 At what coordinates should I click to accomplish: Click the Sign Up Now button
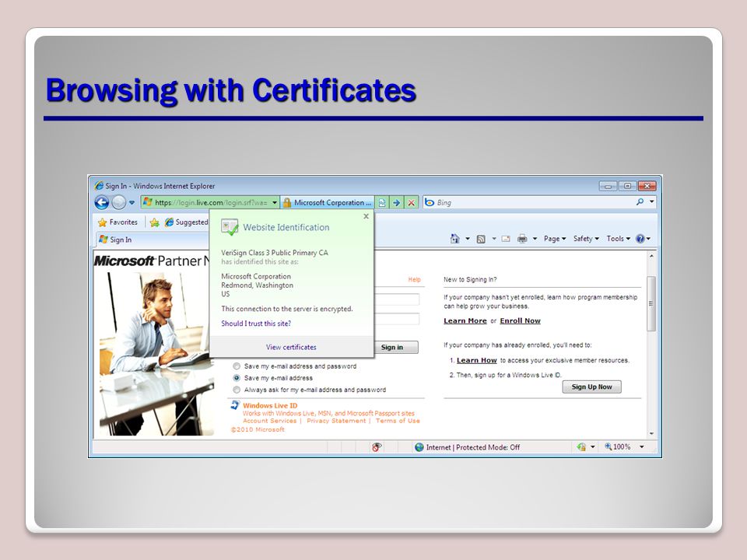pyautogui.click(x=591, y=387)
